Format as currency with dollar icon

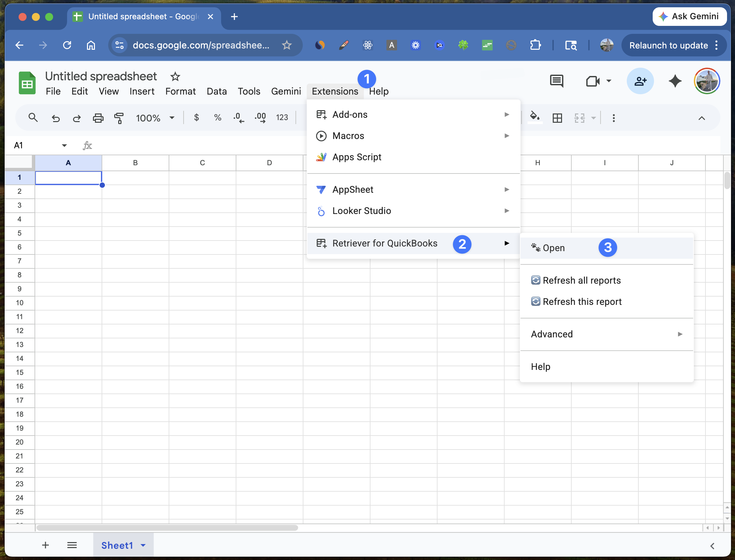(197, 117)
